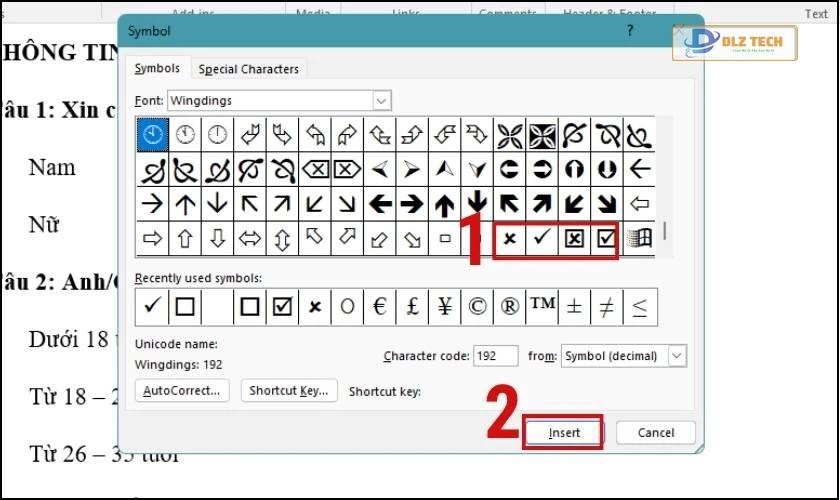Viewport: 840px width, 500px height.
Task: Expand the 'from' Symbol (decimal) dropdown
Action: click(x=677, y=356)
